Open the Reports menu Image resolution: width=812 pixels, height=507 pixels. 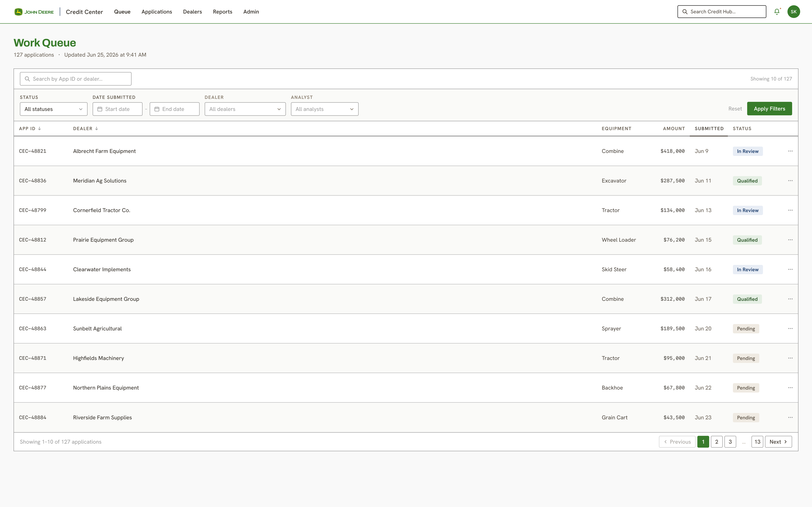pyautogui.click(x=222, y=12)
